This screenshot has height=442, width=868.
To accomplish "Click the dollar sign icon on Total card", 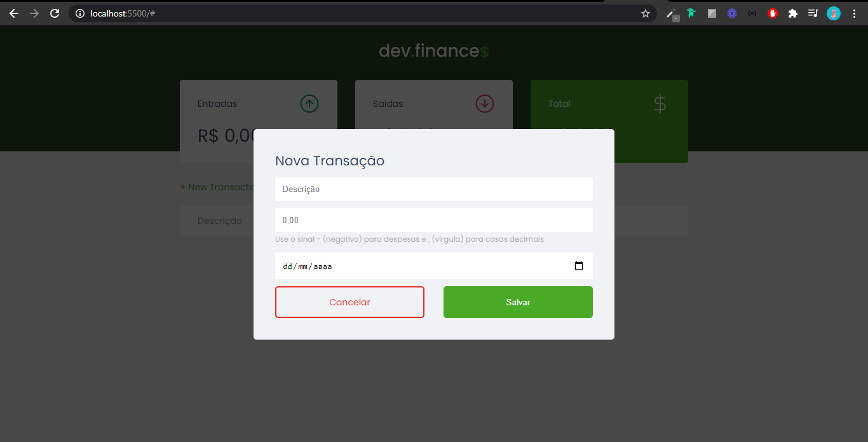I will click(x=660, y=104).
